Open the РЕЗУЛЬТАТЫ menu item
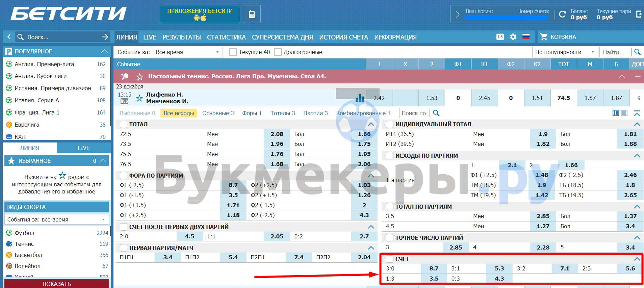Image resolution: width=644 pixels, height=288 pixels. pos(181,37)
